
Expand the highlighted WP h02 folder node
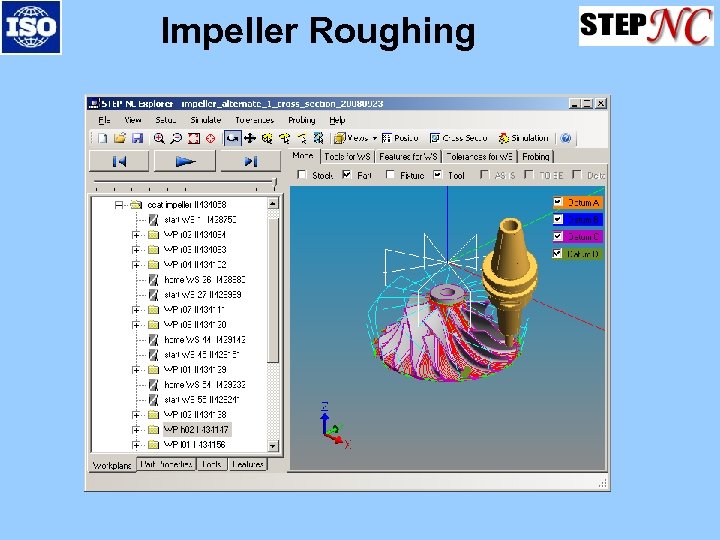136,430
